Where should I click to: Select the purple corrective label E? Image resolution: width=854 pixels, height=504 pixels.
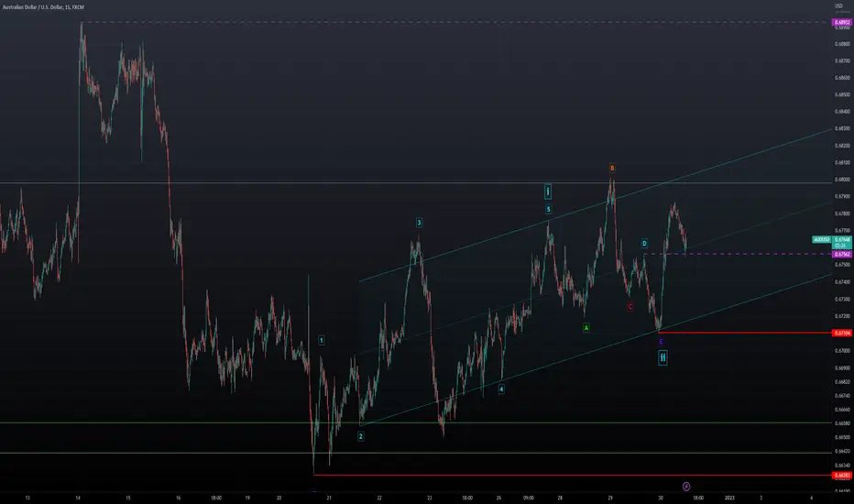pos(662,342)
